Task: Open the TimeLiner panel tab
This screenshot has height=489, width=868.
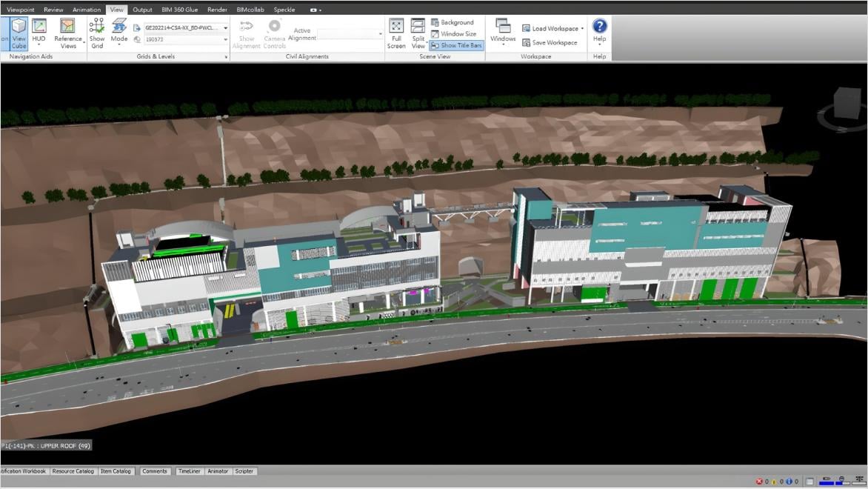Action: point(189,471)
